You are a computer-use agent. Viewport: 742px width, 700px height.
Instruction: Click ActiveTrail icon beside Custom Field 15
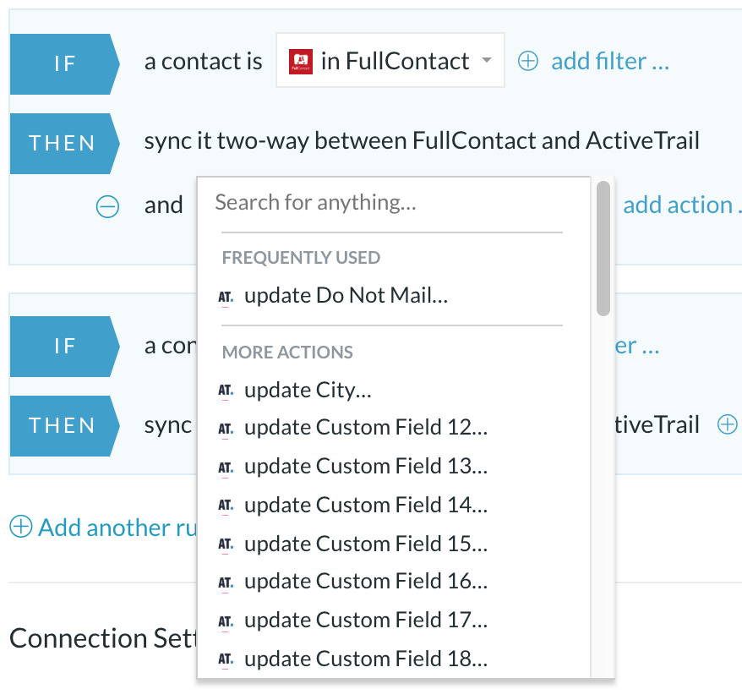coord(226,544)
